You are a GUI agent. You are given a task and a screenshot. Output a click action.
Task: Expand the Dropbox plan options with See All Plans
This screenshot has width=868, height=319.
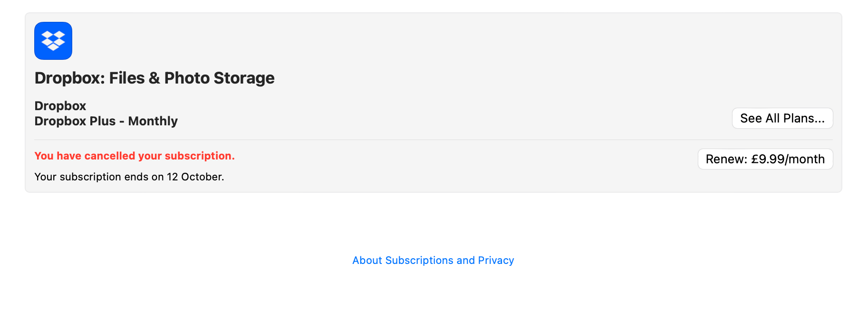pos(782,118)
